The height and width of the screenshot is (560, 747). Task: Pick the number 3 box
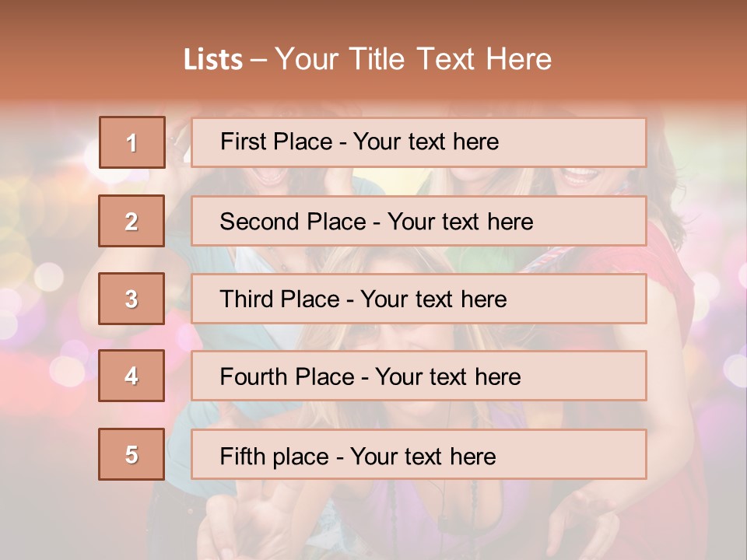tap(132, 299)
